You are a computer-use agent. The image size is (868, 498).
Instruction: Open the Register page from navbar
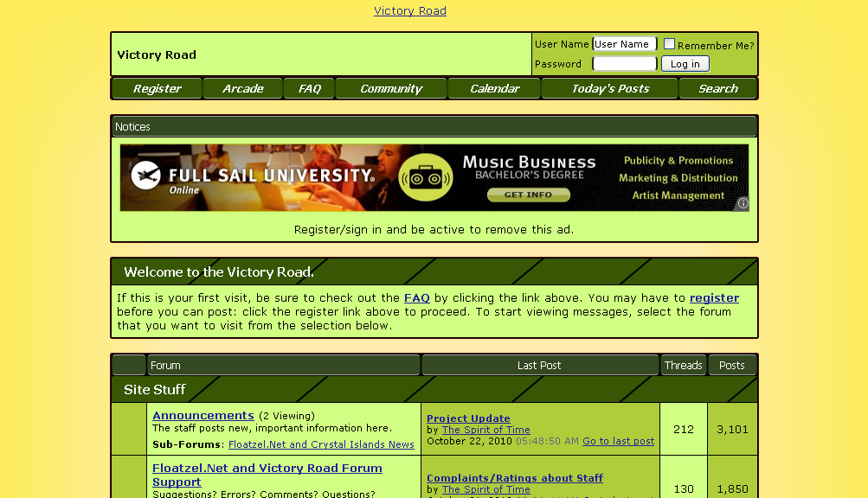(157, 89)
